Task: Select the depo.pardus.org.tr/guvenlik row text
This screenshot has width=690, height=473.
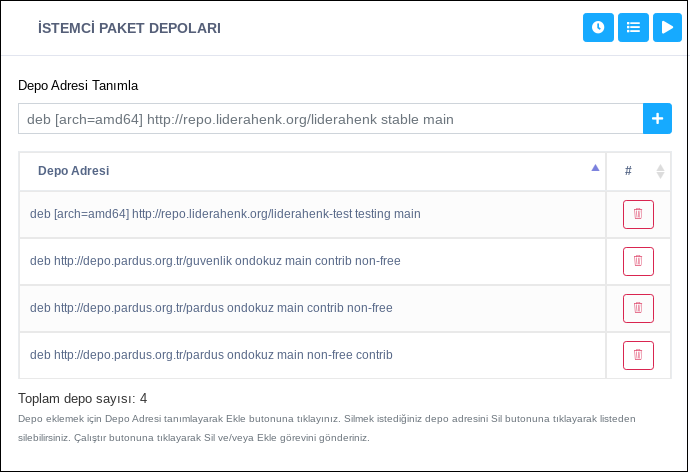Action: pyautogui.click(x=215, y=261)
